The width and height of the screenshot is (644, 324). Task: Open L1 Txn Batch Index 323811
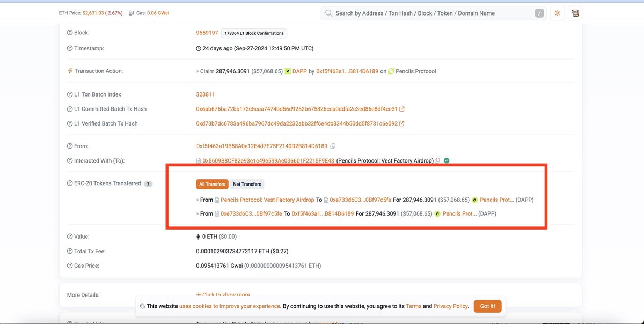[x=206, y=94]
